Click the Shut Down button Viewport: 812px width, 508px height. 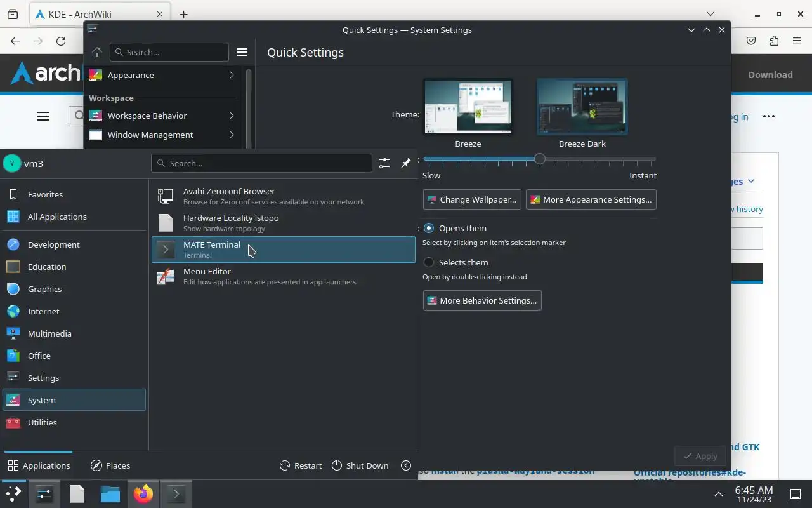[x=360, y=465]
